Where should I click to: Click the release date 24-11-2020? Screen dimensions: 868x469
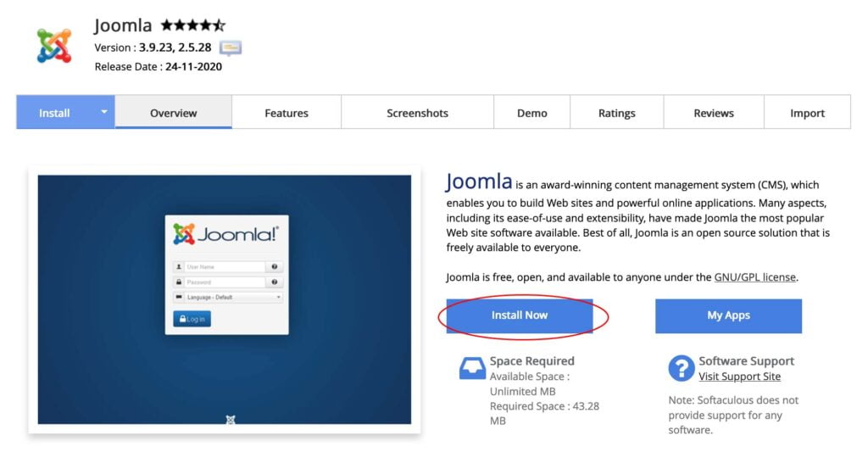(x=194, y=66)
